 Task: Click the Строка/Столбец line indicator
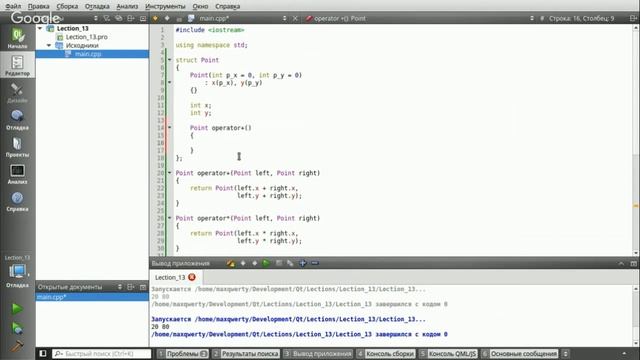pos(581,18)
